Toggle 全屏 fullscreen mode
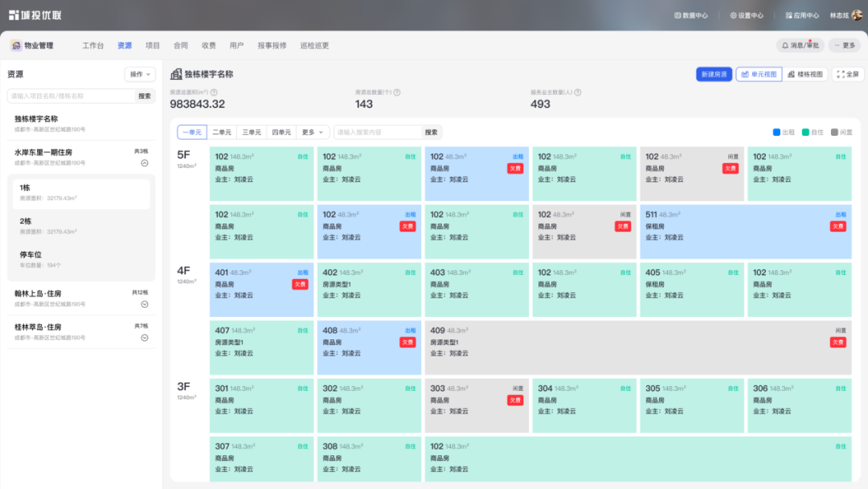The height and width of the screenshot is (489, 868). pyautogui.click(x=848, y=74)
